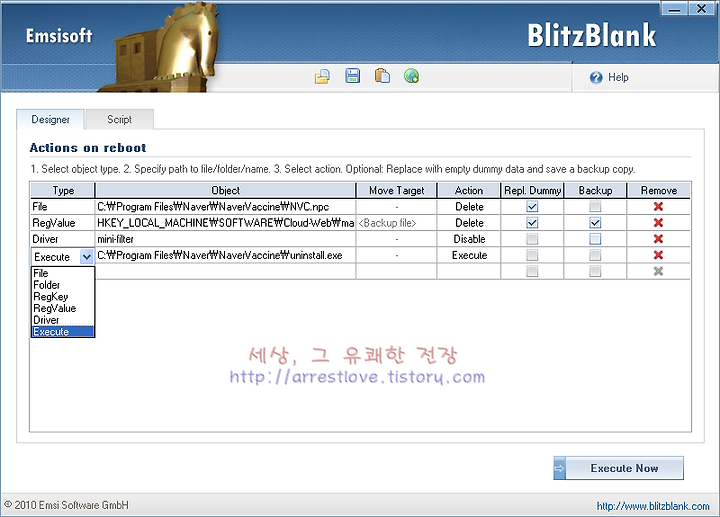This screenshot has height=517, width=720.
Task: Enable Backup for Driver mini-filter row
Action: coord(595,239)
